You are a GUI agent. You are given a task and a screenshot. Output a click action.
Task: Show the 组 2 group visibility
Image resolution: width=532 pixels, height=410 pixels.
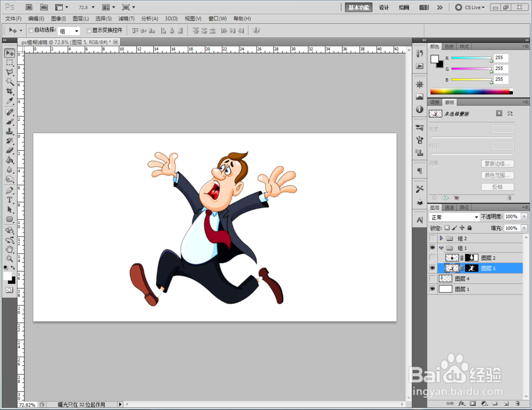[433, 239]
